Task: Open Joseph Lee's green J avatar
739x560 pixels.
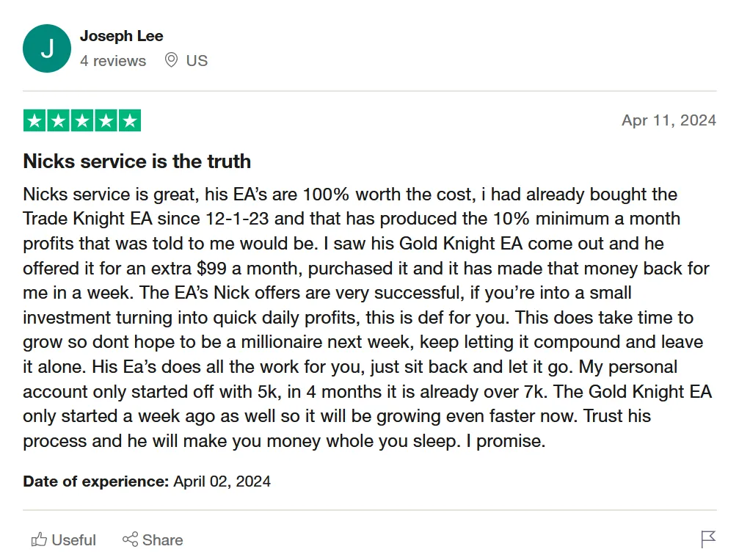Action: [x=47, y=48]
